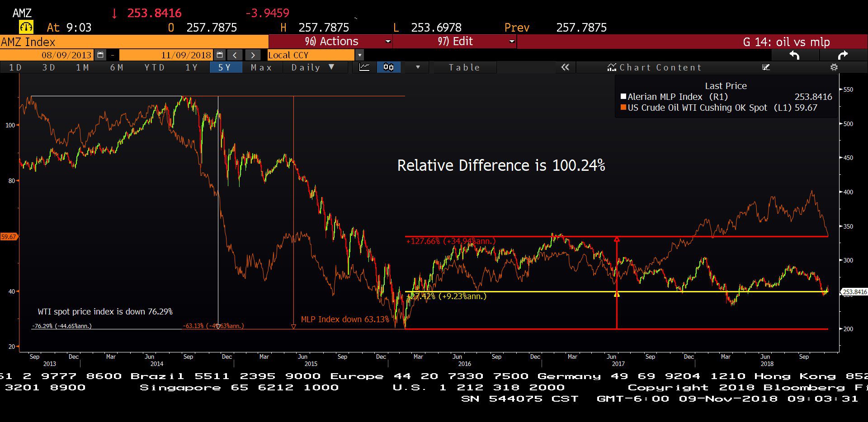This screenshot has height=422, width=868.
Task: Select the 3D time range tab
Action: click(49, 67)
